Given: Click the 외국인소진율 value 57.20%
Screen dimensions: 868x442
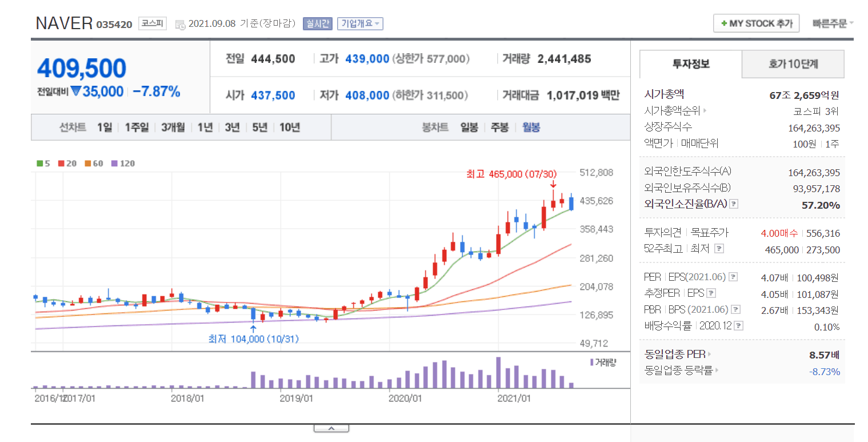Looking at the screenshot, I should pos(821,205).
